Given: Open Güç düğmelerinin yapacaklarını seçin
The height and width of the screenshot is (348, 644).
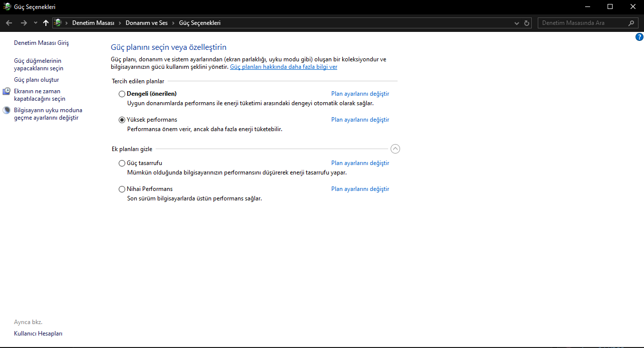Looking at the screenshot, I should 38,64.
